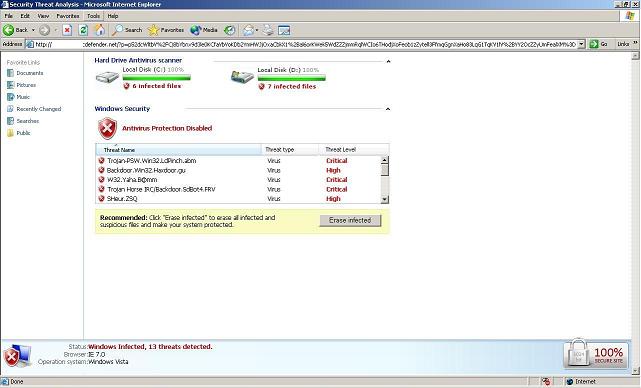Click "7 infected files" text
This screenshot has width=641, height=388.
coord(292,86)
